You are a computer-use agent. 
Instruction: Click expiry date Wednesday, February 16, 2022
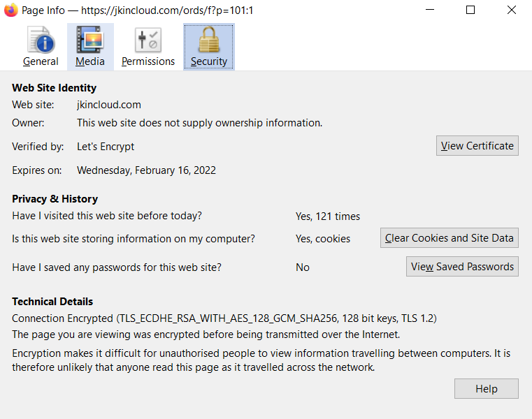coord(146,170)
